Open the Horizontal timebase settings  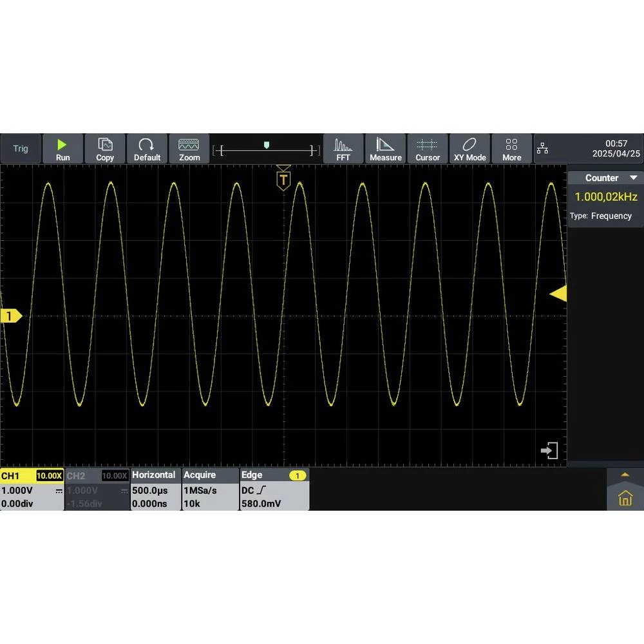tap(155, 489)
